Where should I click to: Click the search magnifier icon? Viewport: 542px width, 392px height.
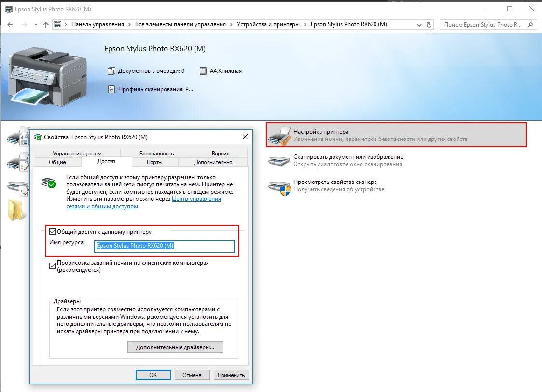click(x=530, y=25)
